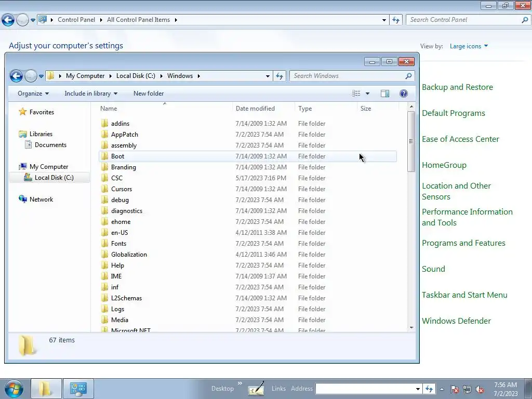The image size is (532, 399).
Task: Open Windows Defender
Action: 456,321
